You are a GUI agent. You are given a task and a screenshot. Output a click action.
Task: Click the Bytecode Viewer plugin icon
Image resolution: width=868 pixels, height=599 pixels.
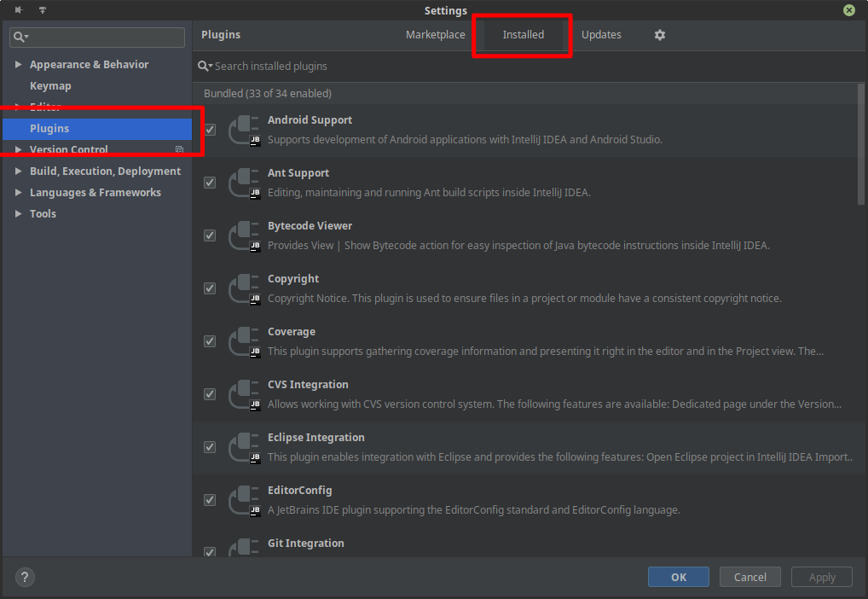click(244, 236)
